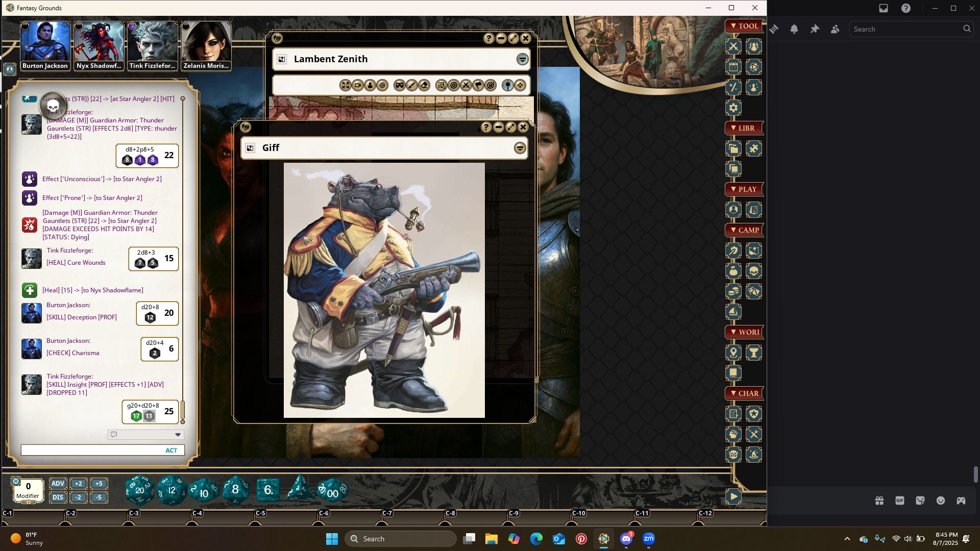The image size is (980, 551).
Task: Open the calendar tool in TOOL sidebar
Action: [733, 67]
